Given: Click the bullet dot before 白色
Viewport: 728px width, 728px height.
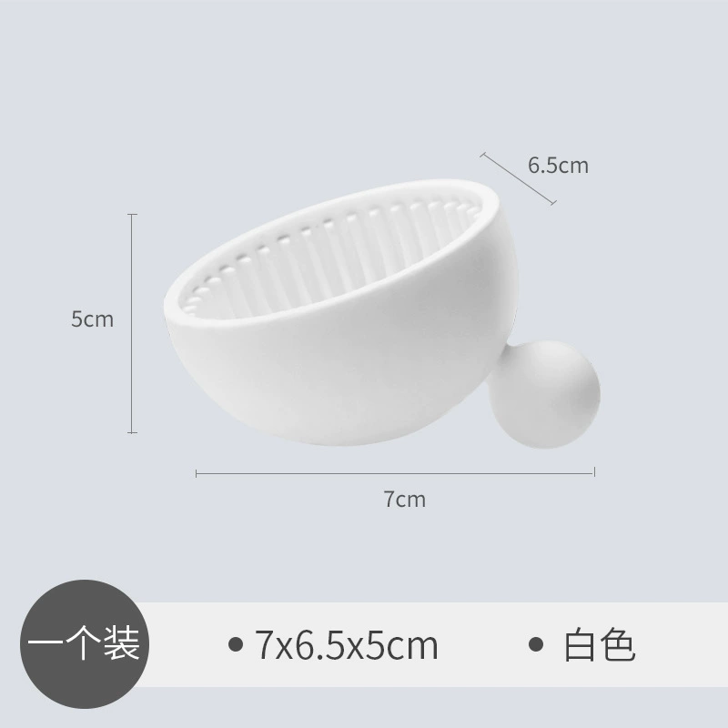Looking at the screenshot, I should click(x=536, y=644).
